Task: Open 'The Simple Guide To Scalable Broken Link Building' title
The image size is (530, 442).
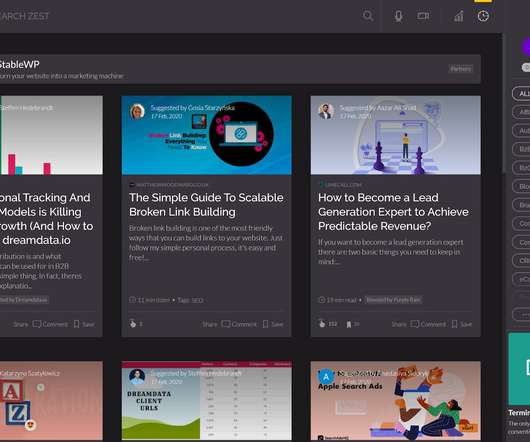Action: 206,205
